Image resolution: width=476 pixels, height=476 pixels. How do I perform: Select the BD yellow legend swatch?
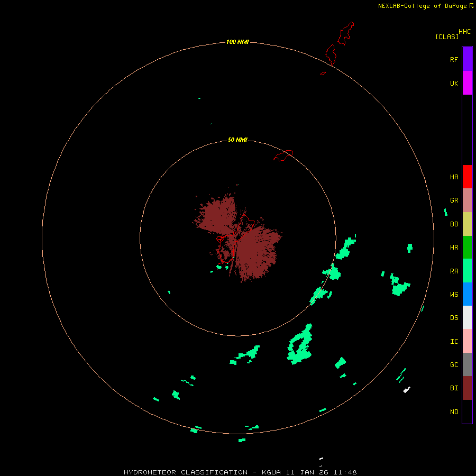point(467,224)
